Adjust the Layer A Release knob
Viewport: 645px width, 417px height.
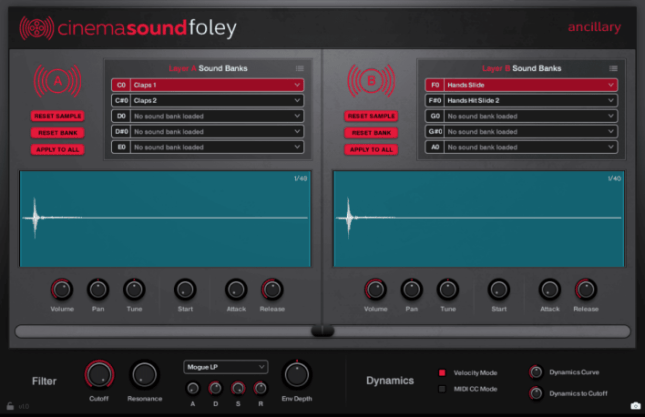272,290
